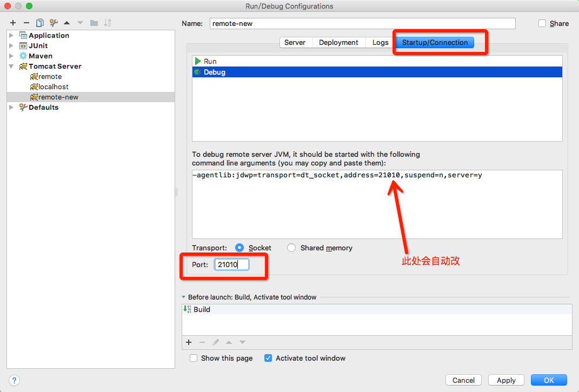
Task: Click the green Run arrow icon
Action: (198, 61)
